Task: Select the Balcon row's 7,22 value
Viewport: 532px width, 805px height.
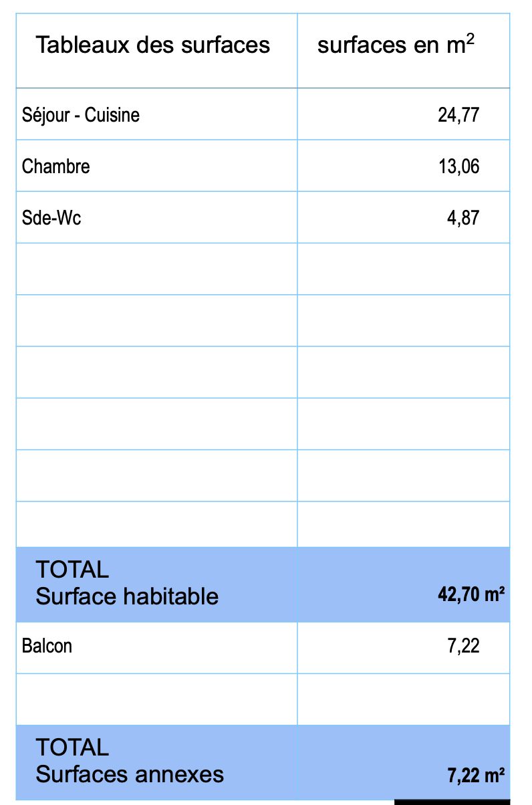Action: 462,646
